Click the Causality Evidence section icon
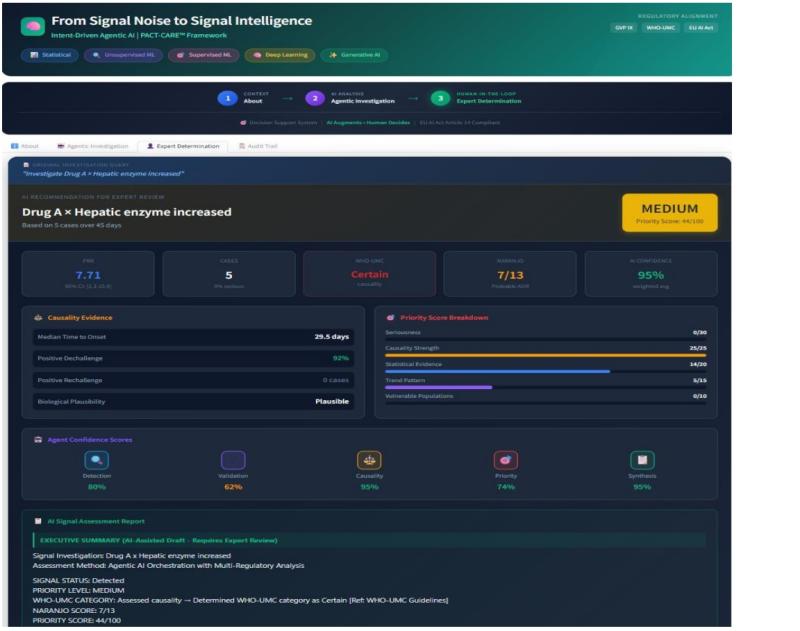 [38, 318]
